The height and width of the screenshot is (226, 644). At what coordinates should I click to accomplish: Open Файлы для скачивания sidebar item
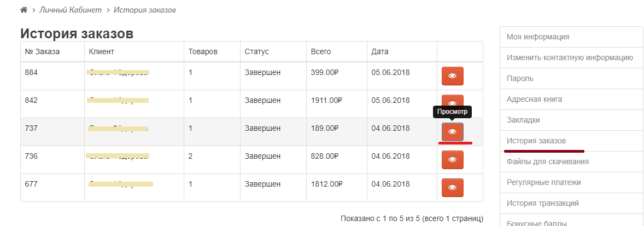click(547, 161)
